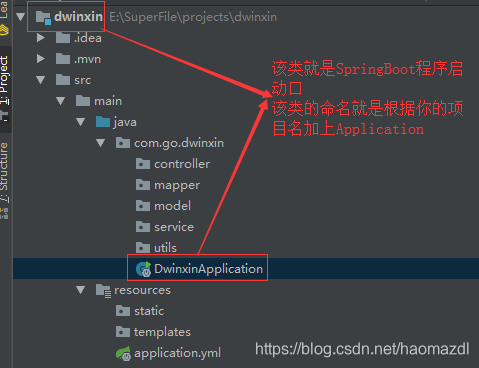Click the resources root folder icon
479x368 pixels.
[x=104, y=291]
